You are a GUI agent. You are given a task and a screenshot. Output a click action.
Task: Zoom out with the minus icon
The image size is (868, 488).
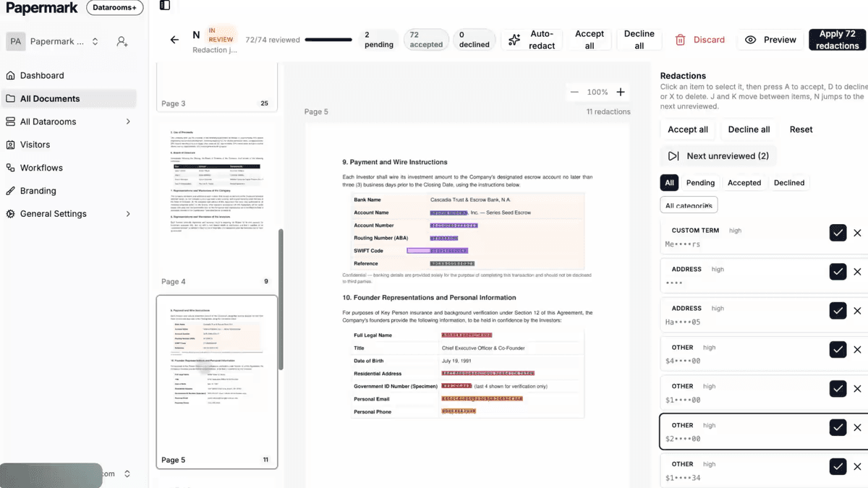(x=574, y=92)
